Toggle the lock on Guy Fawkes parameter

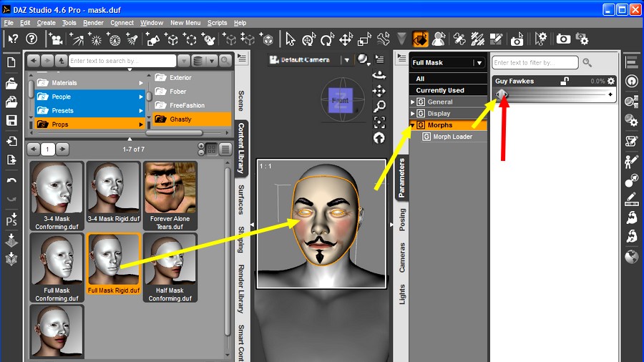click(x=565, y=81)
